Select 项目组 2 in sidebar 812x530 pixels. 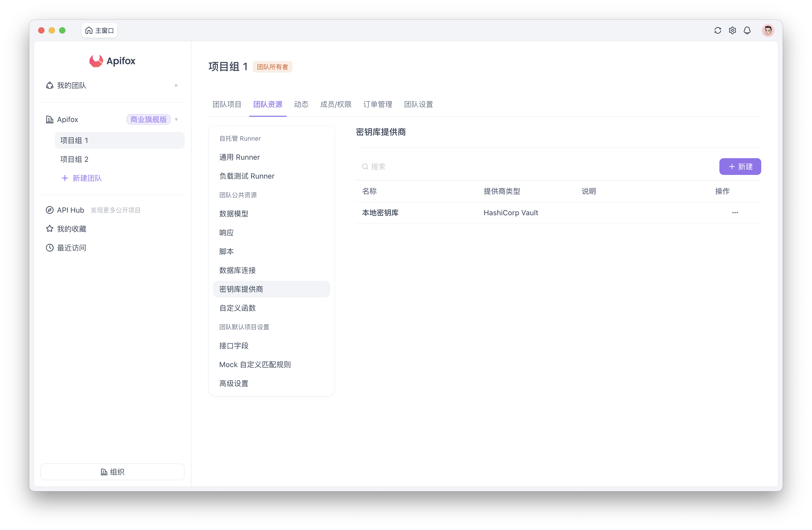pyautogui.click(x=74, y=159)
